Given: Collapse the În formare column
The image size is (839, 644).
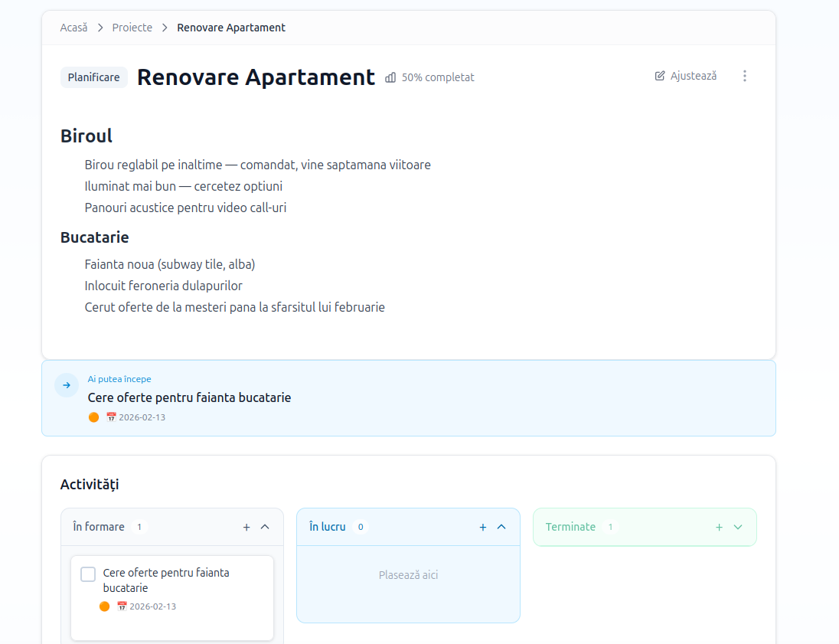Looking at the screenshot, I should click(265, 528).
